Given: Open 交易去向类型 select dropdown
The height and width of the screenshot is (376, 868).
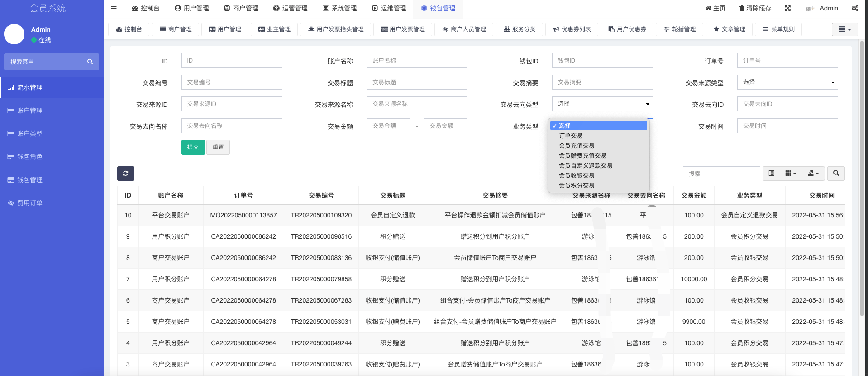Looking at the screenshot, I should [602, 104].
